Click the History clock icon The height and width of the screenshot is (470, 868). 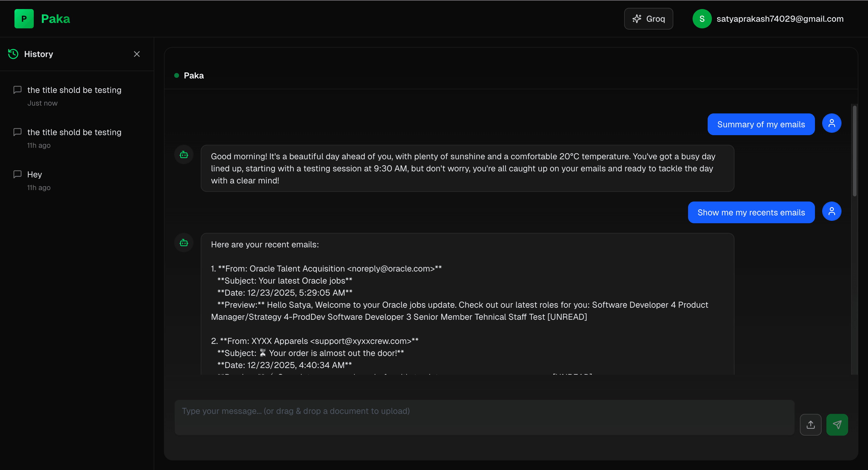[x=13, y=54]
